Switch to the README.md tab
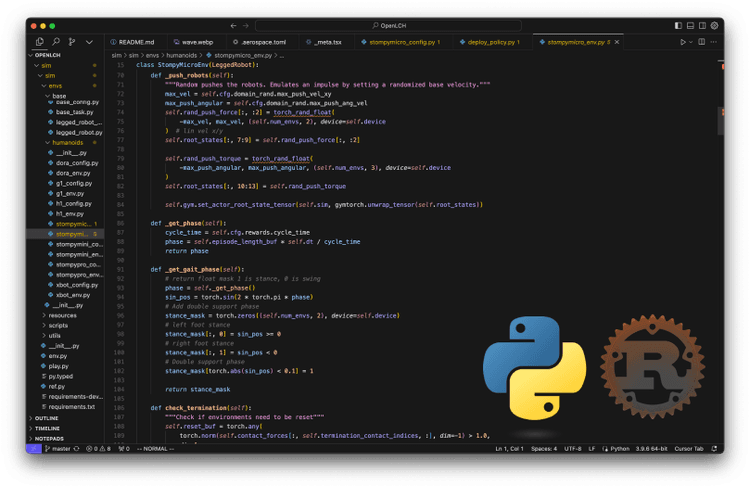Image resolution: width=750 pixels, height=488 pixels. [136, 42]
